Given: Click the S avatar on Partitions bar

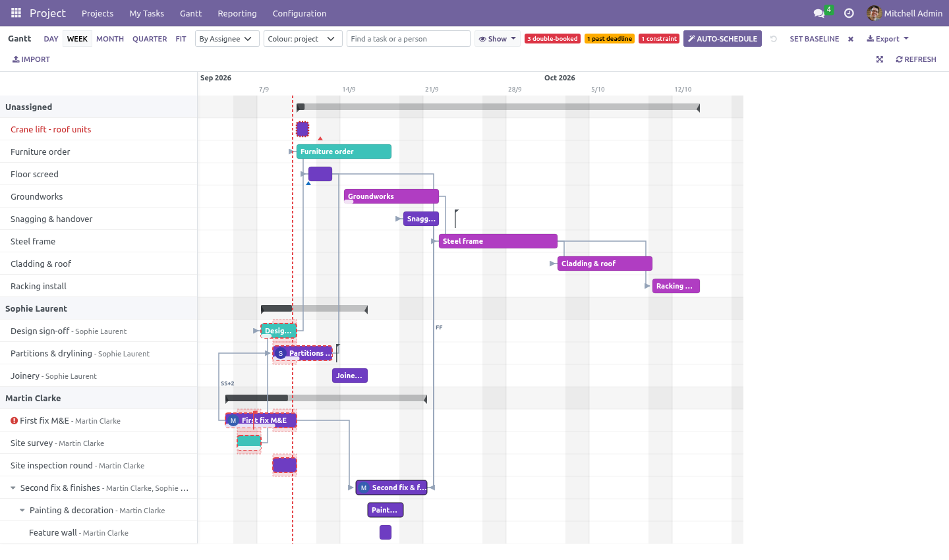Looking at the screenshot, I should point(281,353).
